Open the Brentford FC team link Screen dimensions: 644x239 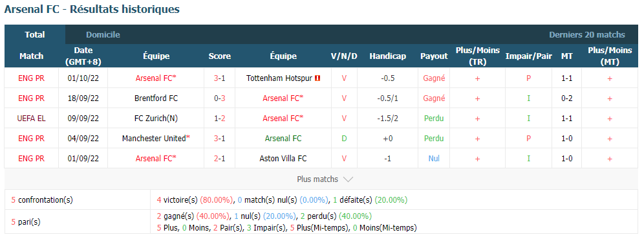pyautogui.click(x=156, y=98)
